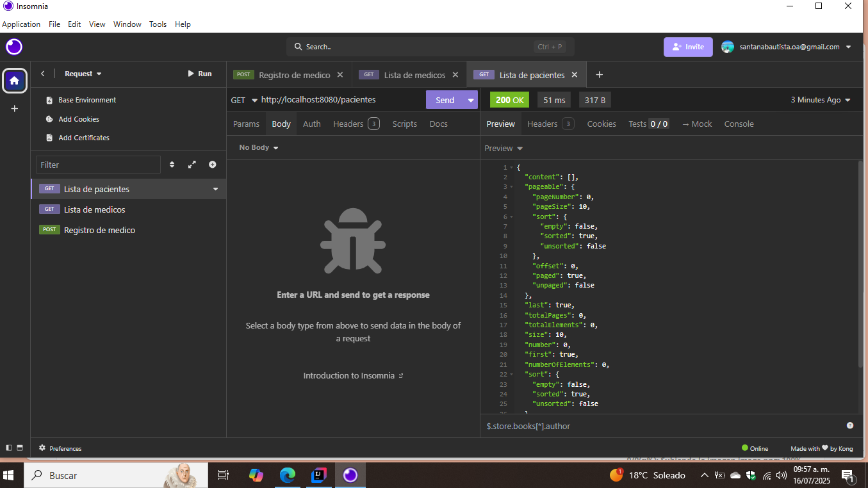Viewport: 868px width, 488px height.
Task: Open the sort order control next to Filter
Action: pyautogui.click(x=172, y=165)
